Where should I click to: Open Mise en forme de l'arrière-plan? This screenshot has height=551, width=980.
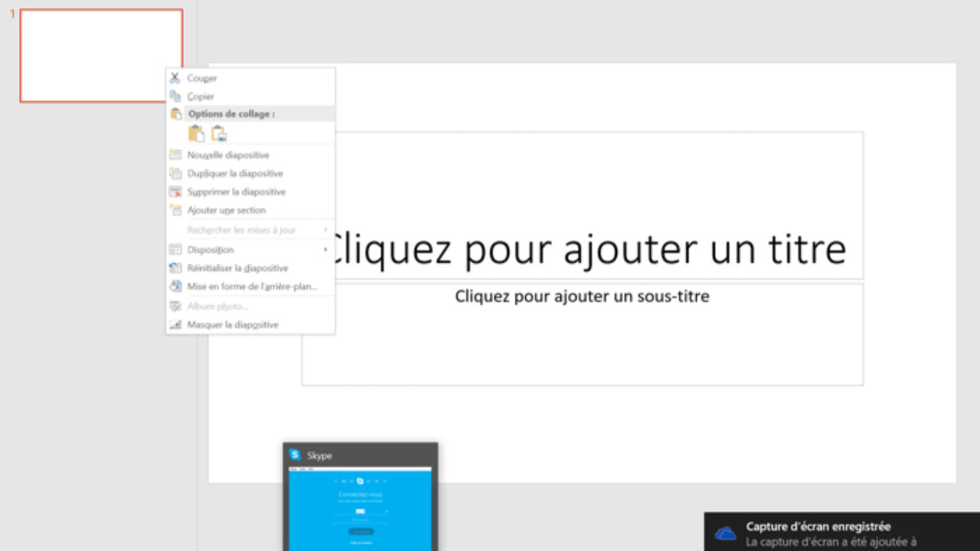tap(252, 286)
